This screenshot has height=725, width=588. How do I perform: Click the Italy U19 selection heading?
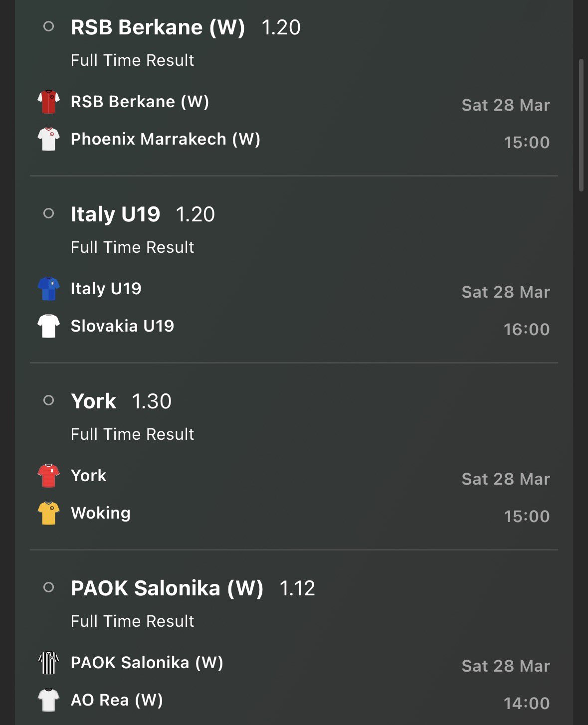115,214
